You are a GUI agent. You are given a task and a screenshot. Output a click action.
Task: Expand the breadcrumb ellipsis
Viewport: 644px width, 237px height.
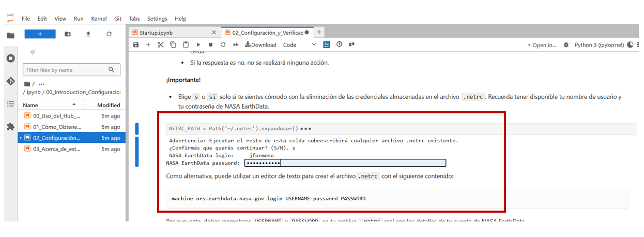[41, 83]
